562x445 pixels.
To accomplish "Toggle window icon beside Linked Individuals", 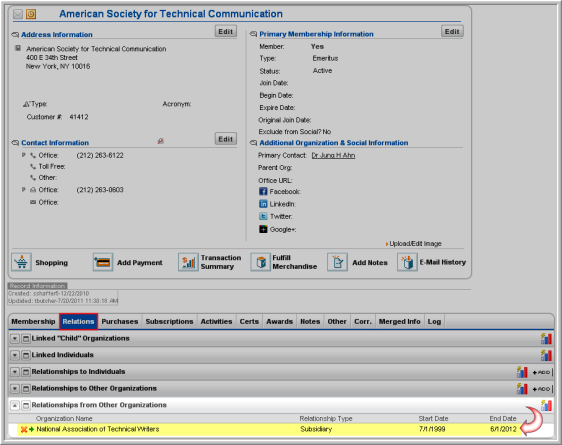I will [x=26, y=355].
